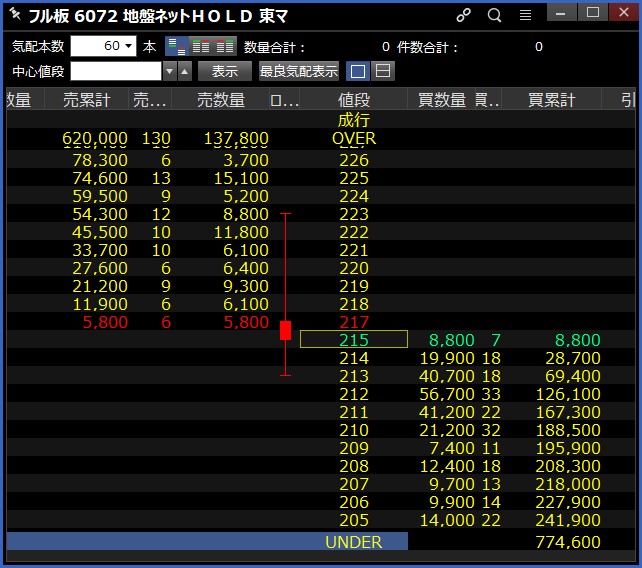Click price 205 in the 値段 column

click(354, 520)
